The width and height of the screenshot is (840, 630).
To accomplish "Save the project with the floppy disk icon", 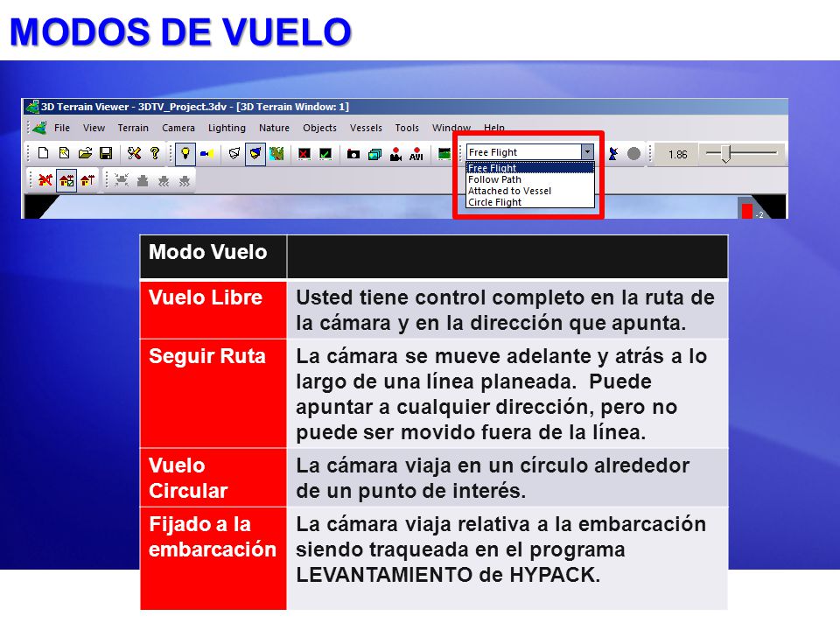I will (106, 154).
